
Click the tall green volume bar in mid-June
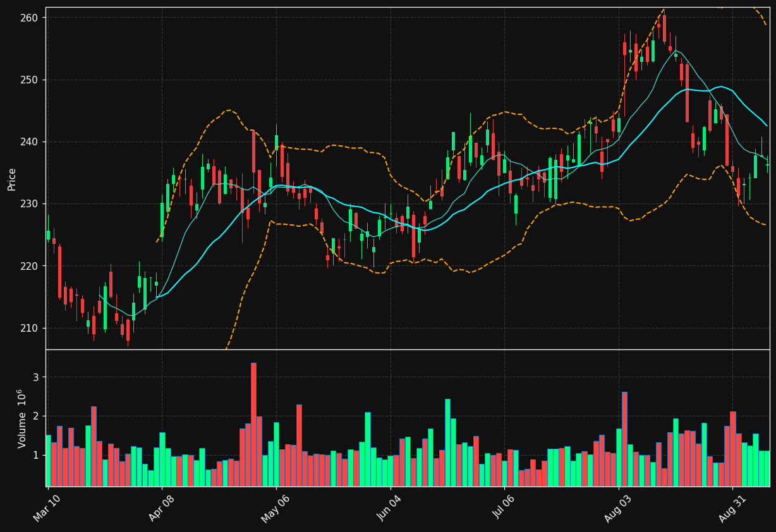[447, 442]
